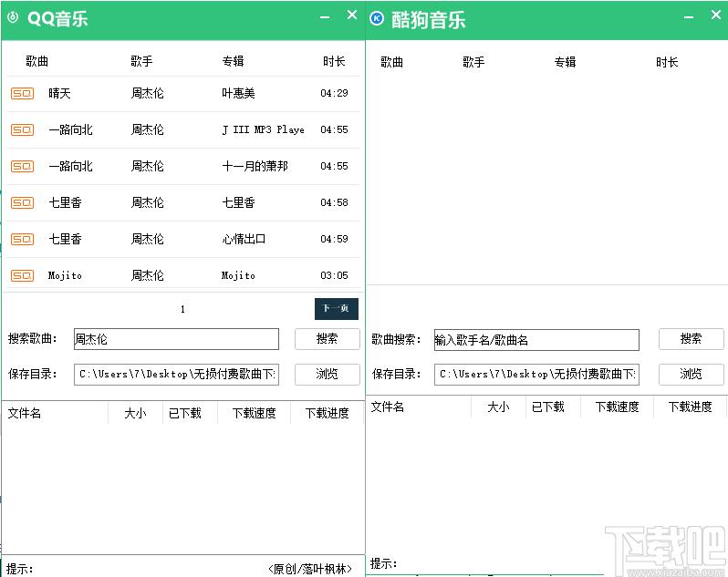Click 搜索 button in 酷狗音乐 window
Image resolution: width=728 pixels, height=577 pixels.
tap(691, 338)
